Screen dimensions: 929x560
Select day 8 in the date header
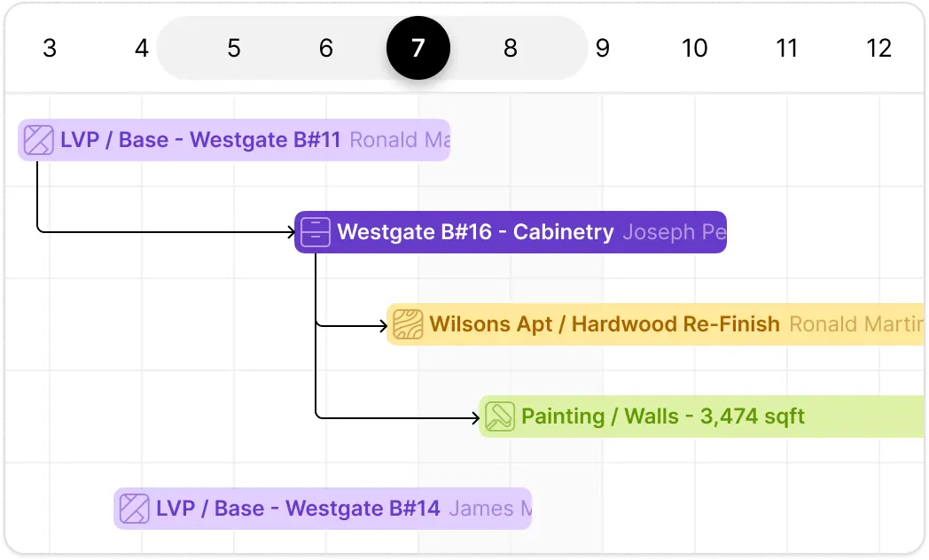click(x=511, y=48)
